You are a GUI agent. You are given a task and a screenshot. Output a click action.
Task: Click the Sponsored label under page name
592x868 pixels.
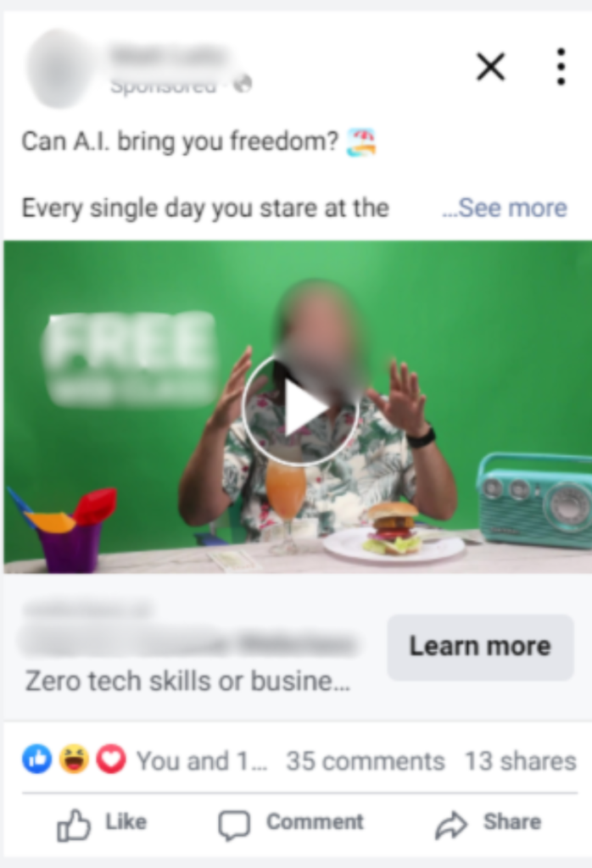point(164,86)
